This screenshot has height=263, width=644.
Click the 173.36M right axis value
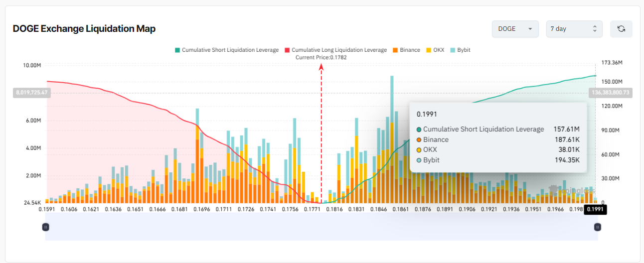[612, 63]
